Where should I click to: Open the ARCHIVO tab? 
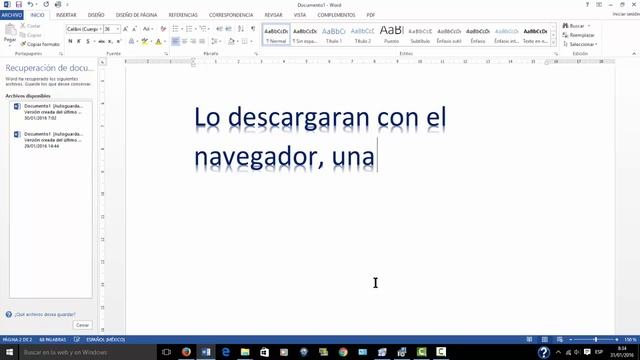tap(12, 15)
